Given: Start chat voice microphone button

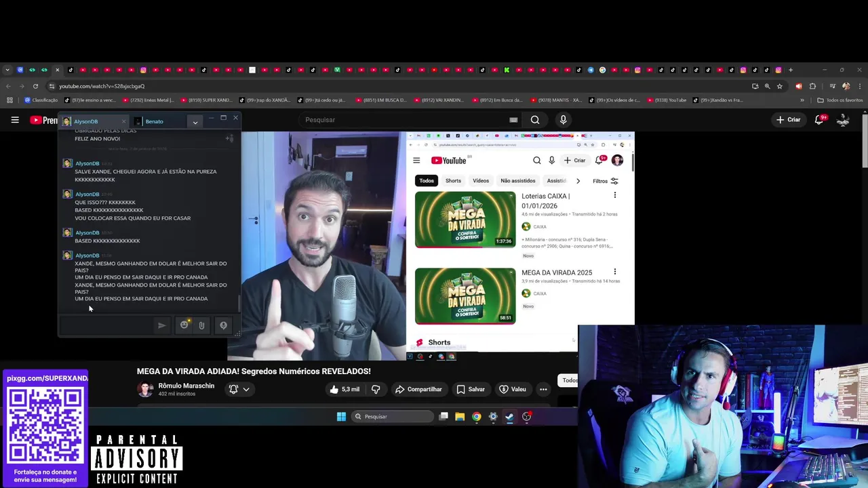Looking at the screenshot, I should pyautogui.click(x=223, y=325).
